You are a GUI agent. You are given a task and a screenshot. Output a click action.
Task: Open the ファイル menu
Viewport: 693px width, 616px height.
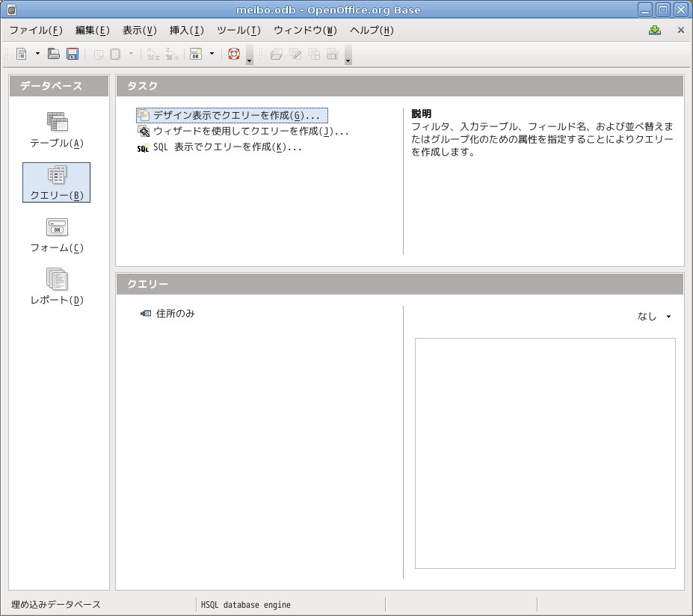pos(35,31)
